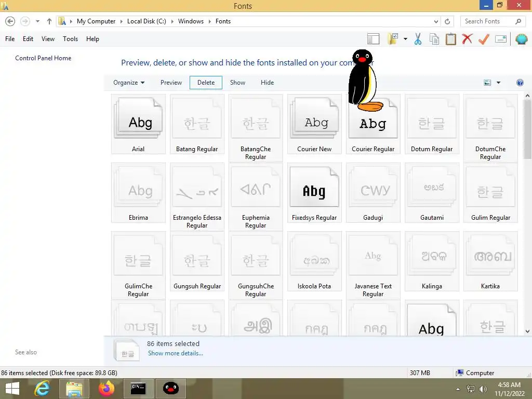Select the Fixedsys Regular font thumbnail
The image size is (532, 399).
(x=314, y=193)
